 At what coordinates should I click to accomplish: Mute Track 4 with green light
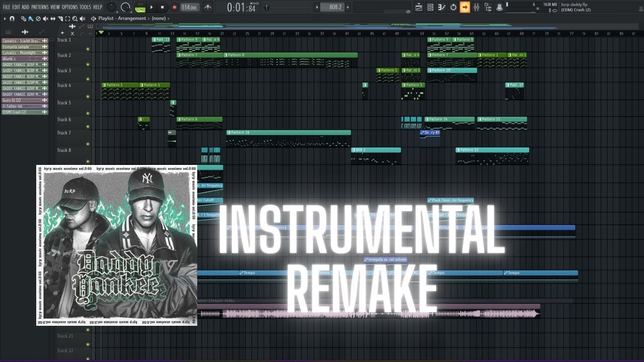click(x=88, y=96)
